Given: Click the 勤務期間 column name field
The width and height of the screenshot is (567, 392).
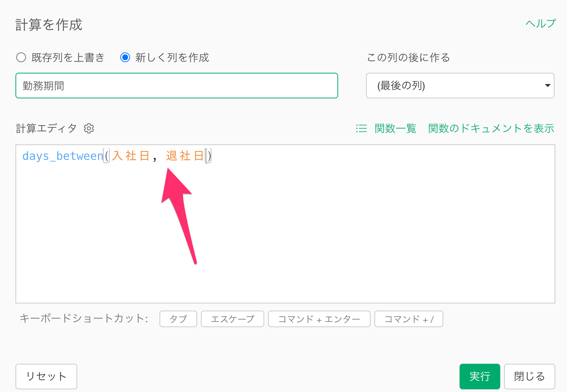Looking at the screenshot, I should (177, 86).
